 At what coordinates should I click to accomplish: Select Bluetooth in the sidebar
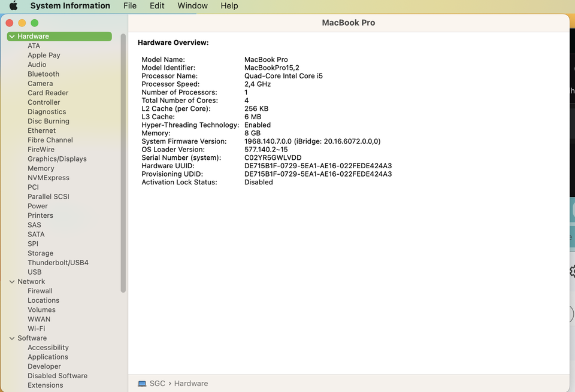tap(43, 74)
